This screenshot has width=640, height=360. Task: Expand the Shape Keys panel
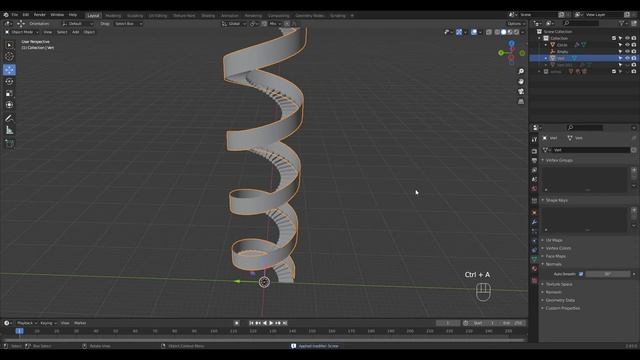pos(556,200)
